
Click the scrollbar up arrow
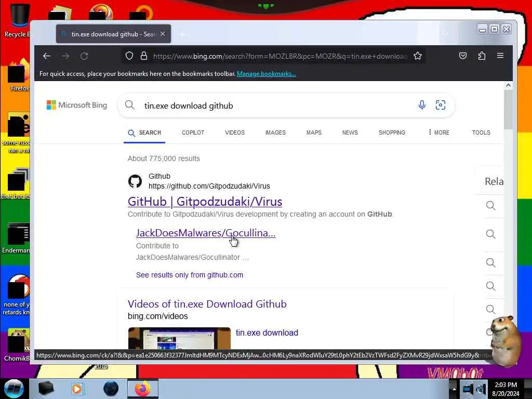tap(508, 86)
